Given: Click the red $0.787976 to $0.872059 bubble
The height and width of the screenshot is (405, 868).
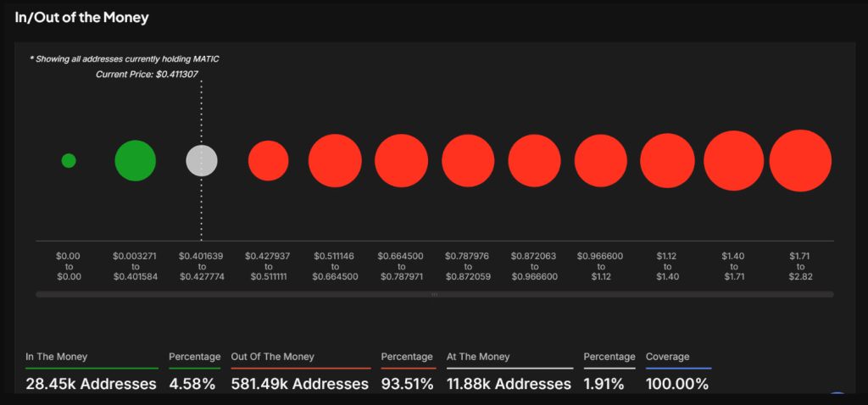Looking at the screenshot, I should coord(468,160).
